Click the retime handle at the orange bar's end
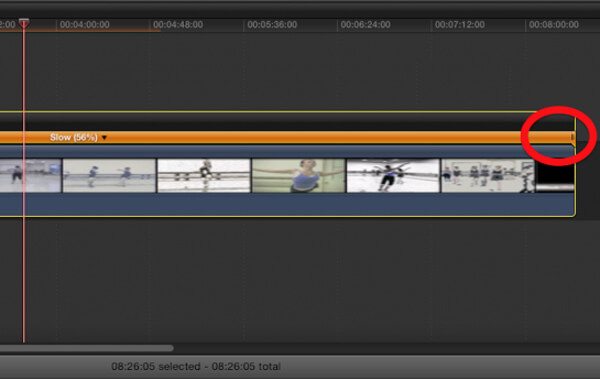Screen dimensions: 600x379 click(572, 137)
